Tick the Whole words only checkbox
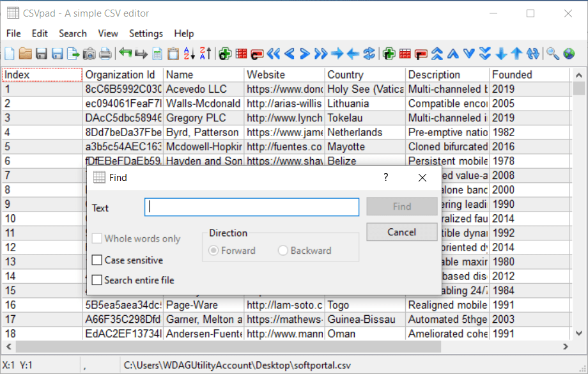 (x=97, y=238)
